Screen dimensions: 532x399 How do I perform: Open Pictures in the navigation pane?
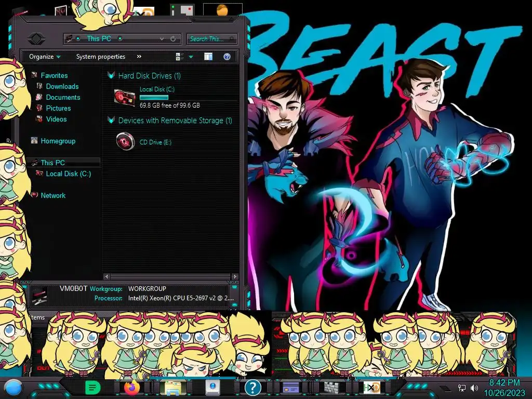(58, 108)
